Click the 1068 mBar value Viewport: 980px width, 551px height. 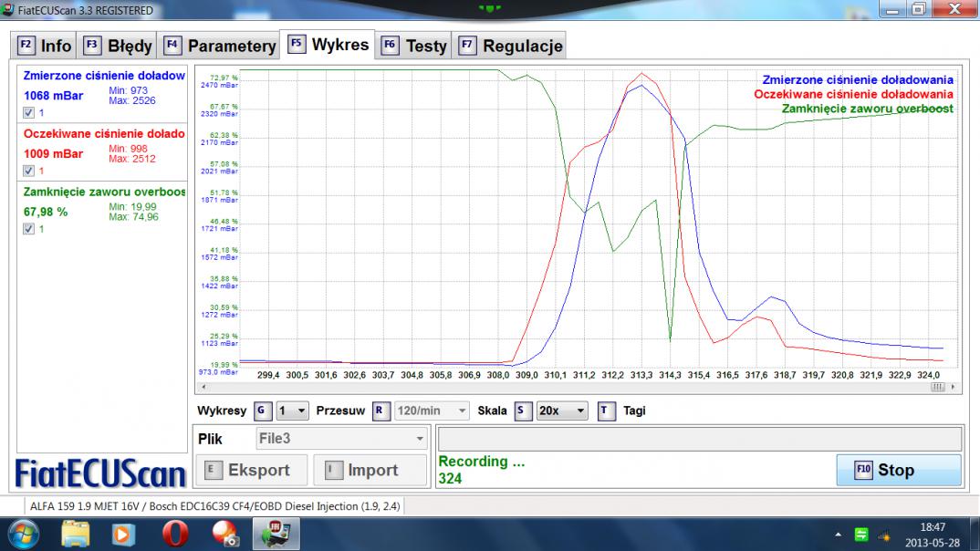[53, 96]
